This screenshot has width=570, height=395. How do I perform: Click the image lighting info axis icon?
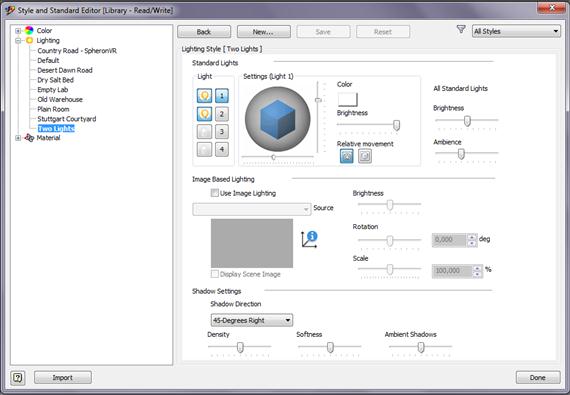[309, 239]
